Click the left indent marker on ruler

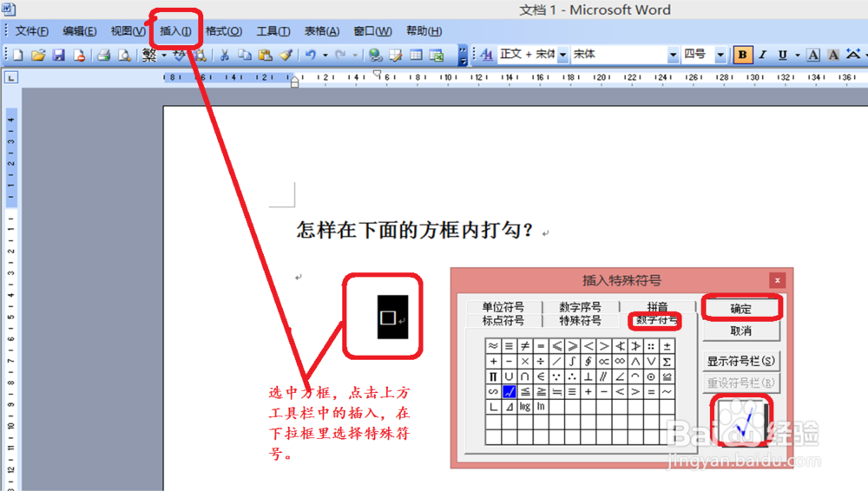295,85
